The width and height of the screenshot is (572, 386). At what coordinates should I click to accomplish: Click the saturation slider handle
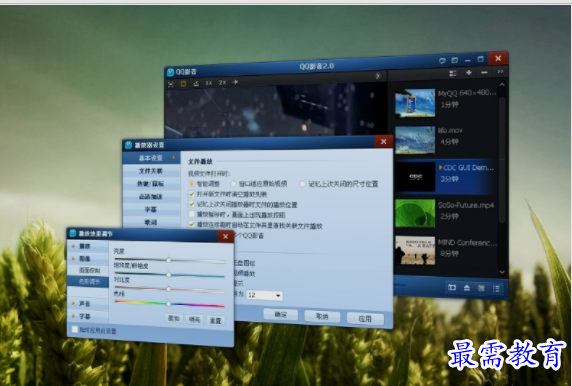pos(169,274)
